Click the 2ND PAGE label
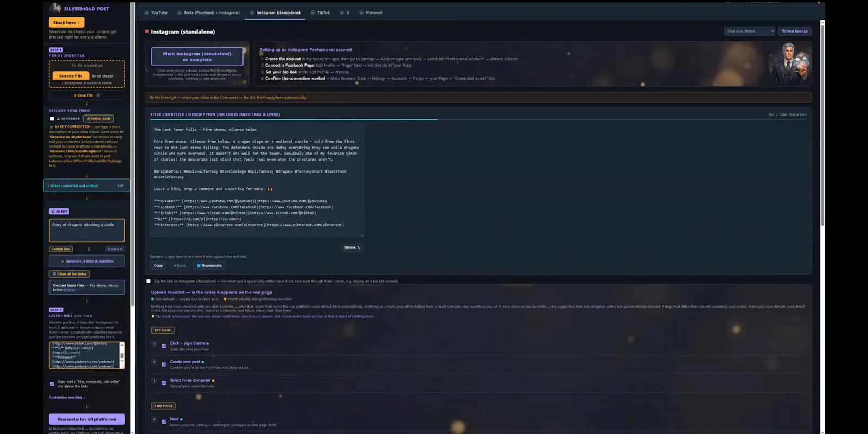Image resolution: width=868 pixels, height=434 pixels. point(163,406)
